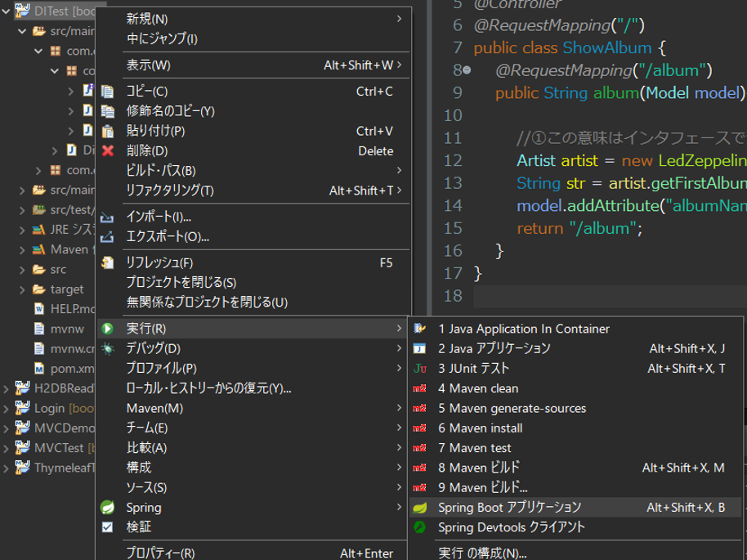
Task: Select Spring Devtools クライアント entry
Action: click(x=511, y=528)
